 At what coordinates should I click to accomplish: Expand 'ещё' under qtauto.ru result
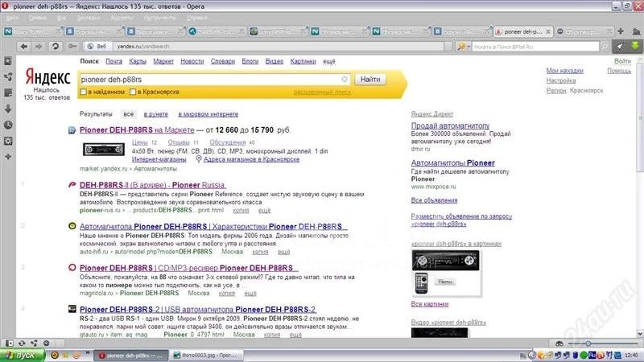295,335
